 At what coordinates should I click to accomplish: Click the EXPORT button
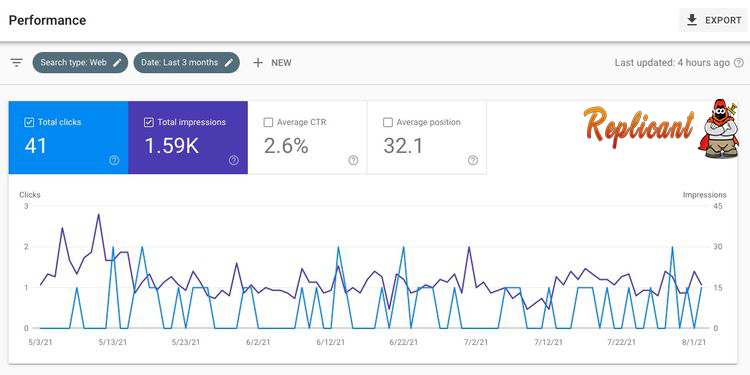coord(713,20)
